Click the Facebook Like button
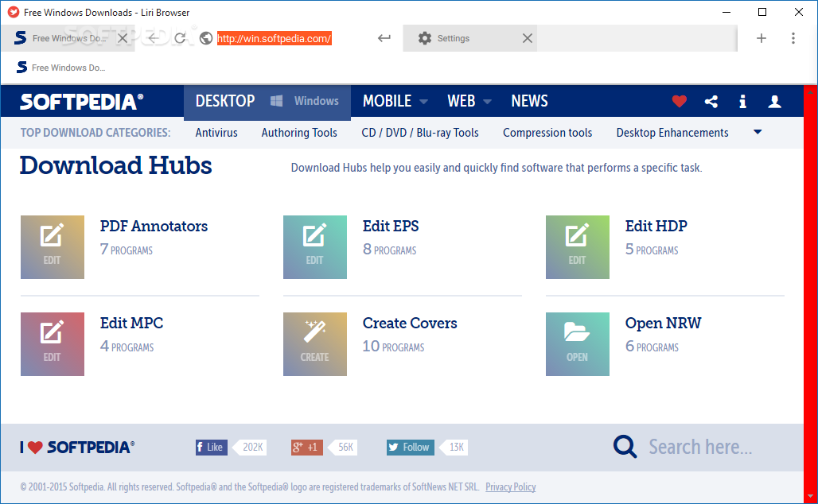Image resolution: width=818 pixels, height=504 pixels. (212, 448)
